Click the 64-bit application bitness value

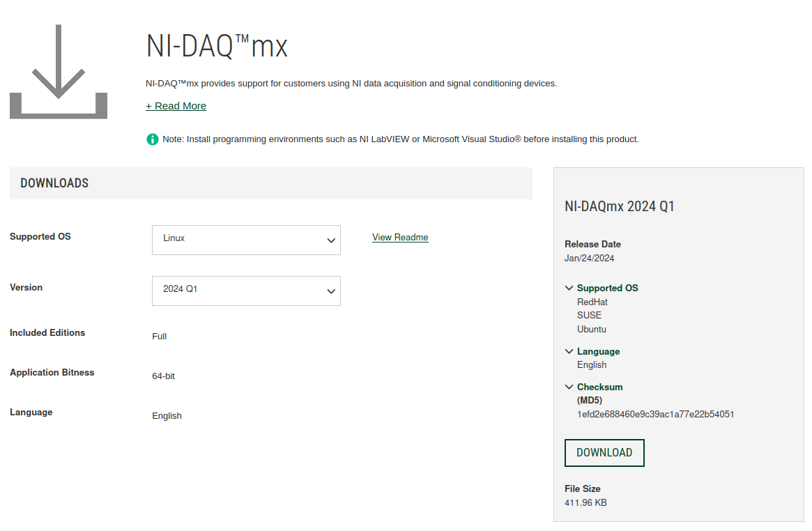tap(163, 376)
